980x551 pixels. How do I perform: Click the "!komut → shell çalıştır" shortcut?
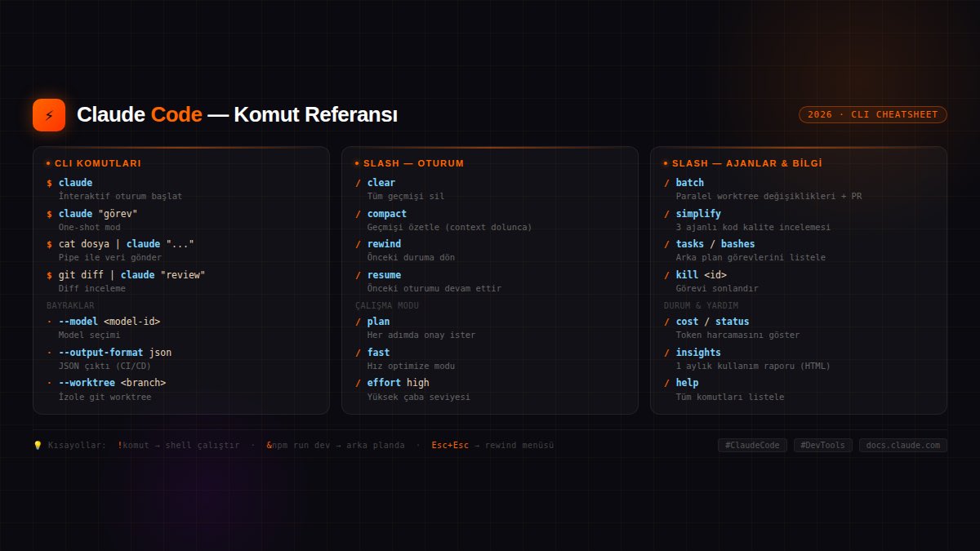pos(179,446)
